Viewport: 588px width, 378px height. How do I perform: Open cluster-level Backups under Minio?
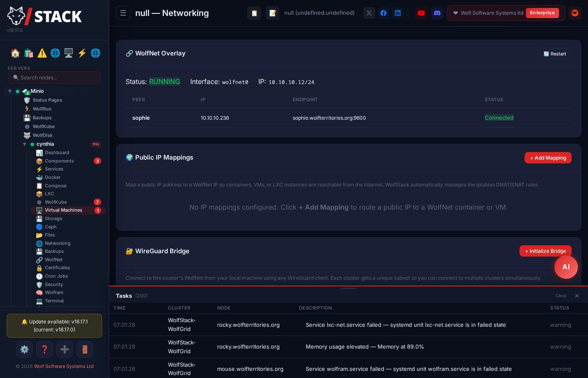42,118
